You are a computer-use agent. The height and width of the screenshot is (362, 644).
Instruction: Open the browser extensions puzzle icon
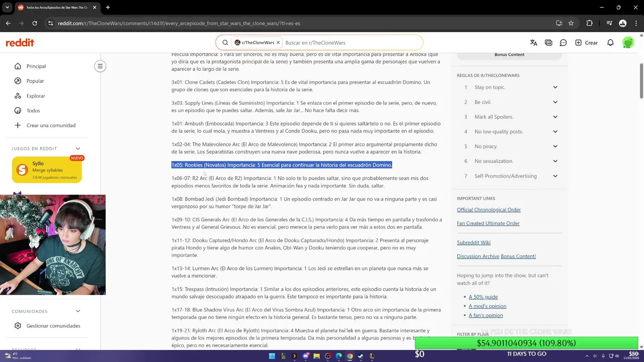tap(590, 23)
